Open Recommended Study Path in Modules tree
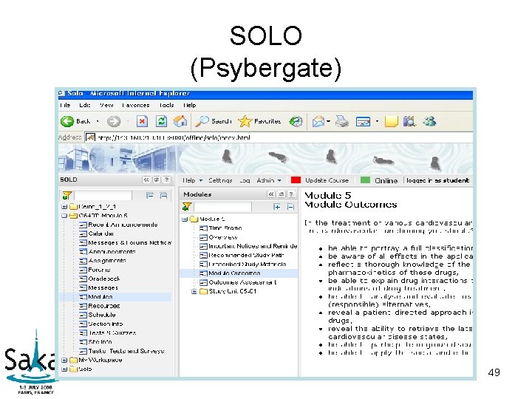This screenshot has height=399, width=532. (246, 256)
